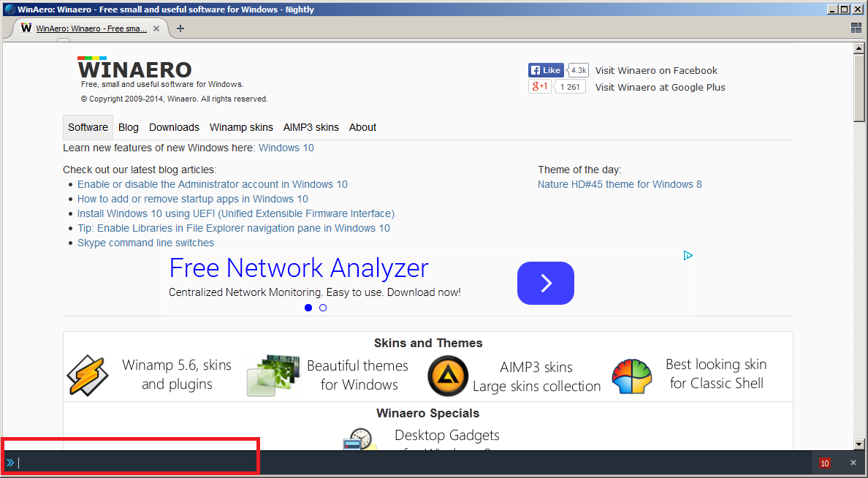Close the developer toolbar
Screen dimensions: 868x478
[853, 463]
